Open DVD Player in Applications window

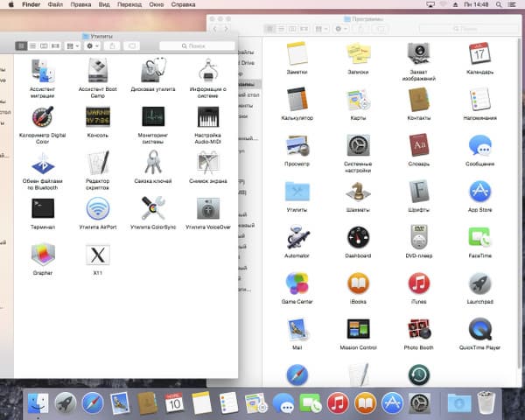pos(418,237)
